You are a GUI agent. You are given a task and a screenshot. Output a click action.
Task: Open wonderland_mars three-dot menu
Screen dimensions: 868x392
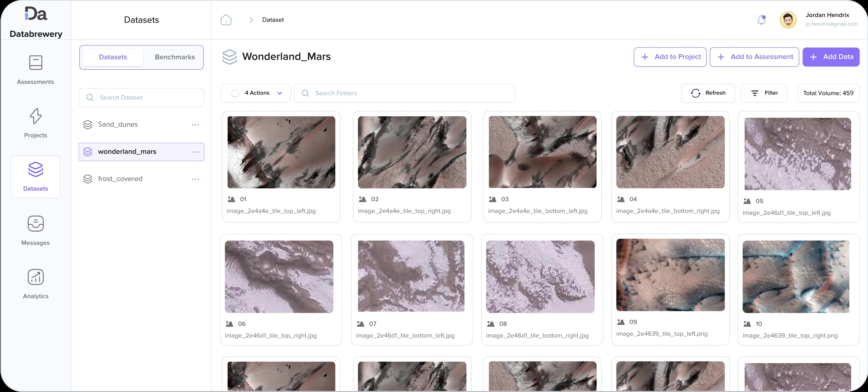click(195, 152)
